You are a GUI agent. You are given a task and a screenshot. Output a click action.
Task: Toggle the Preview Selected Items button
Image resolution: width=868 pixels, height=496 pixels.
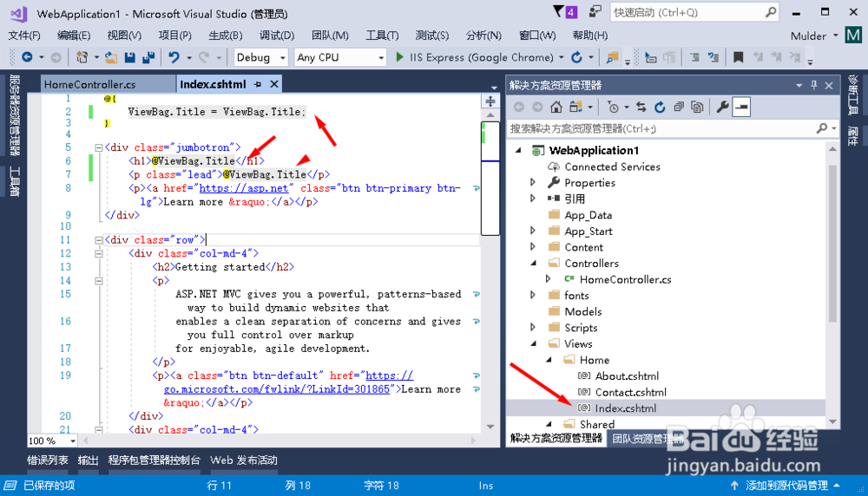[741, 107]
